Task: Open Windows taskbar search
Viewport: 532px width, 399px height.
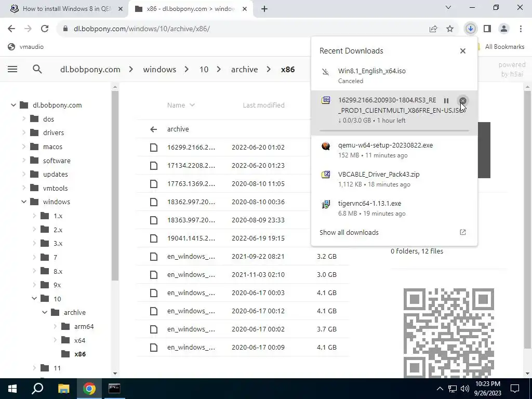Action: (x=37, y=389)
